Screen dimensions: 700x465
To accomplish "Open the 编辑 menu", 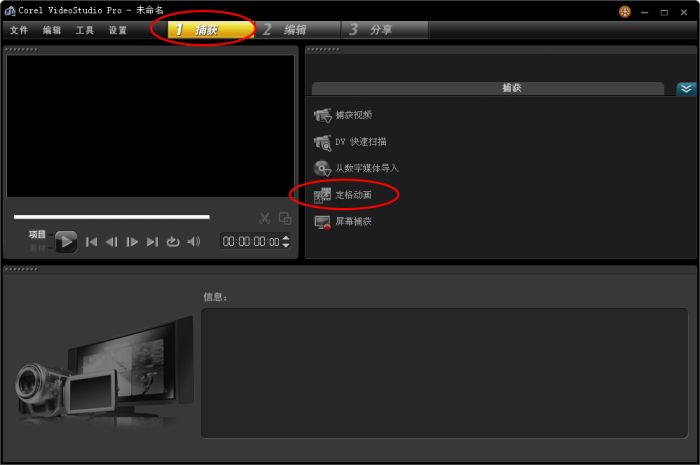I will point(52,30).
